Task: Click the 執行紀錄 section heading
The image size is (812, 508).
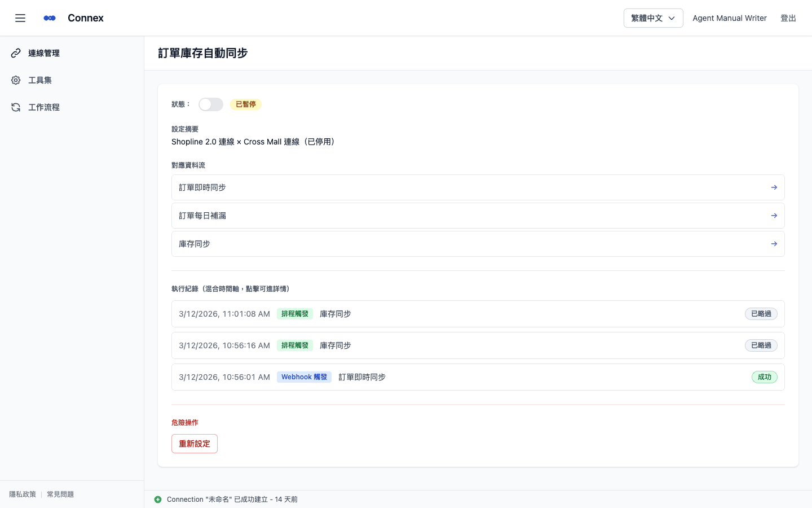Action: [x=232, y=289]
